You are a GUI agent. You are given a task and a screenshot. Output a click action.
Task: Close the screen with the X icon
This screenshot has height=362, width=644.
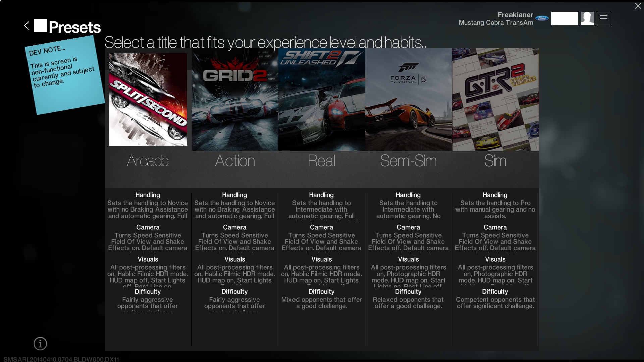(638, 6)
